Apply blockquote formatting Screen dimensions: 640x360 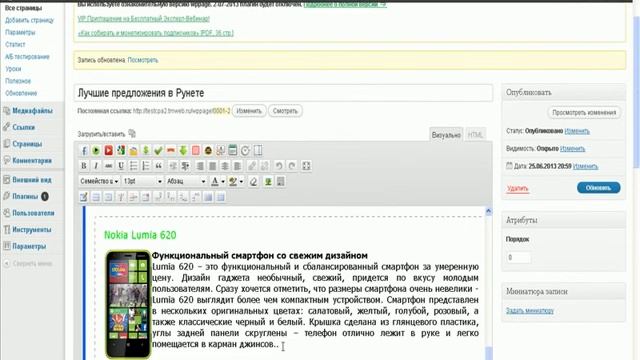click(x=158, y=166)
